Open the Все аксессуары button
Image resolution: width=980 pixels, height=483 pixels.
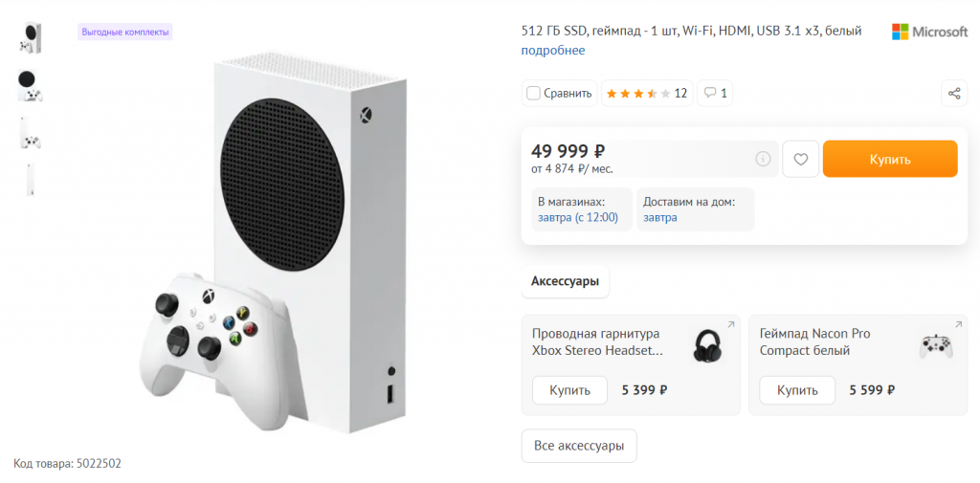[x=579, y=446]
